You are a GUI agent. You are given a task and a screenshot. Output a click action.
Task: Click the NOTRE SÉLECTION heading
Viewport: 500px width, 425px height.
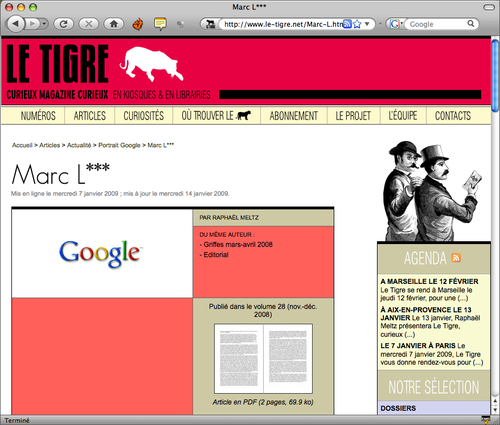click(x=434, y=387)
